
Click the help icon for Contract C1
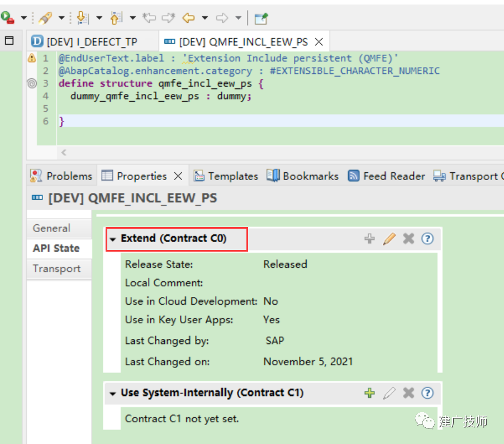tap(427, 393)
